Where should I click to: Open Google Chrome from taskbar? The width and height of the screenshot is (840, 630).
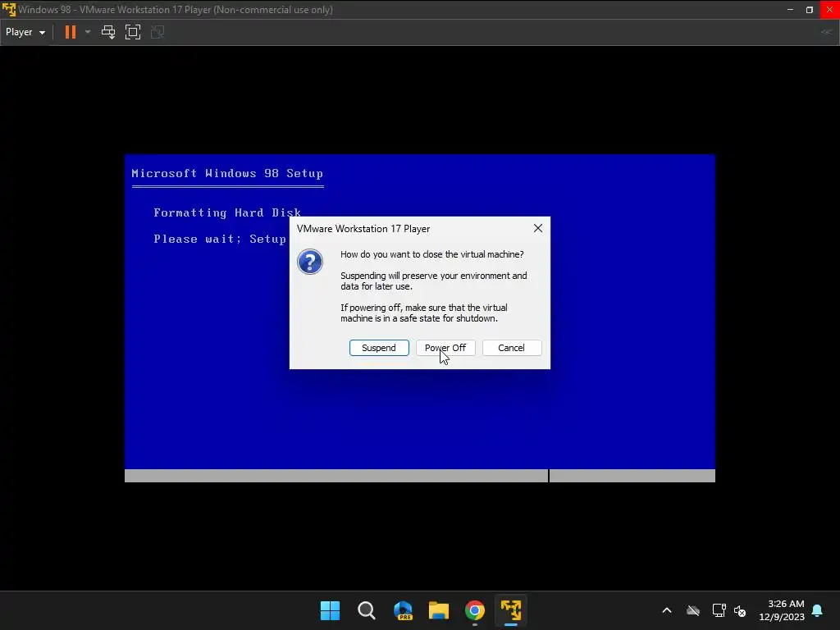coord(475,610)
